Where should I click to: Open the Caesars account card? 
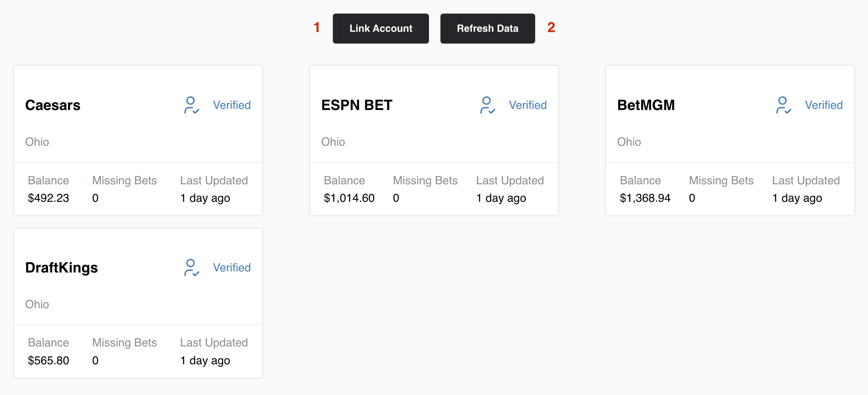click(x=138, y=140)
